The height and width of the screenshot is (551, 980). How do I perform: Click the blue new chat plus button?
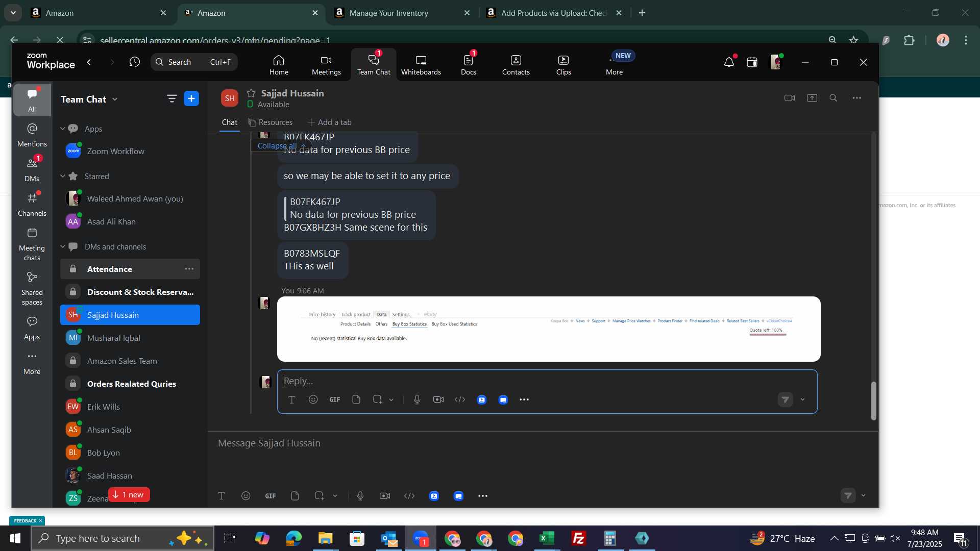click(x=191, y=99)
